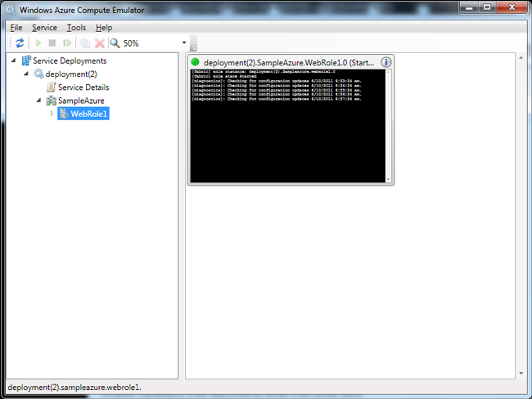The height and width of the screenshot is (399, 532).
Task: Select SampleAzure in the tree
Action: coord(81,101)
